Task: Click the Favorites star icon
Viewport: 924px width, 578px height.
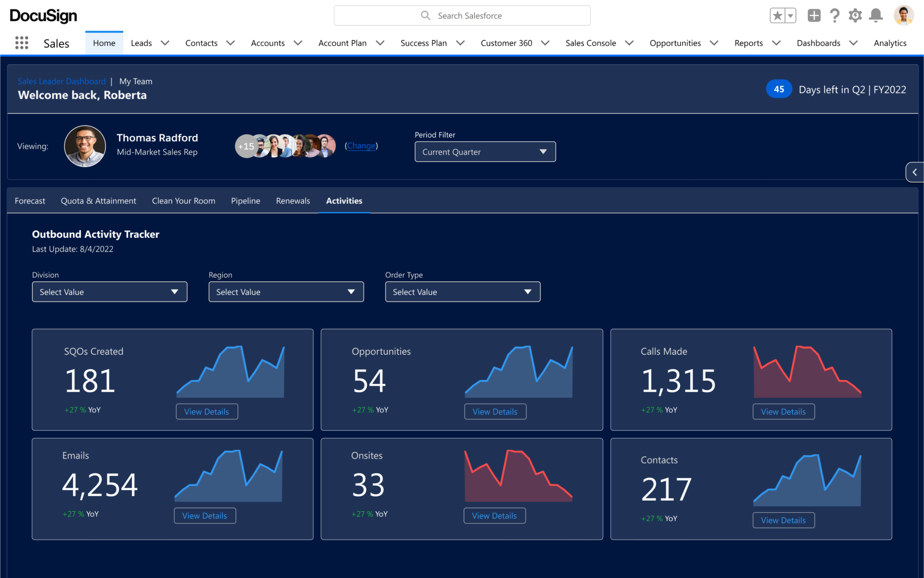Action: point(777,16)
